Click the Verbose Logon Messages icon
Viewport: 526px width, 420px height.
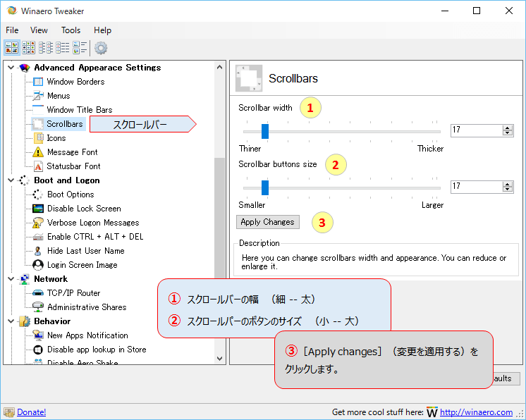click(x=38, y=223)
